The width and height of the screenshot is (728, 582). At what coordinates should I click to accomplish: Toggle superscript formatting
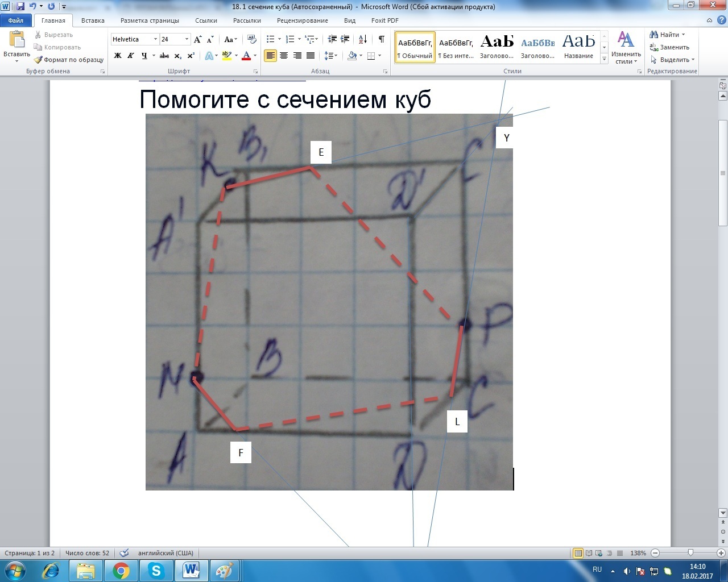point(191,56)
